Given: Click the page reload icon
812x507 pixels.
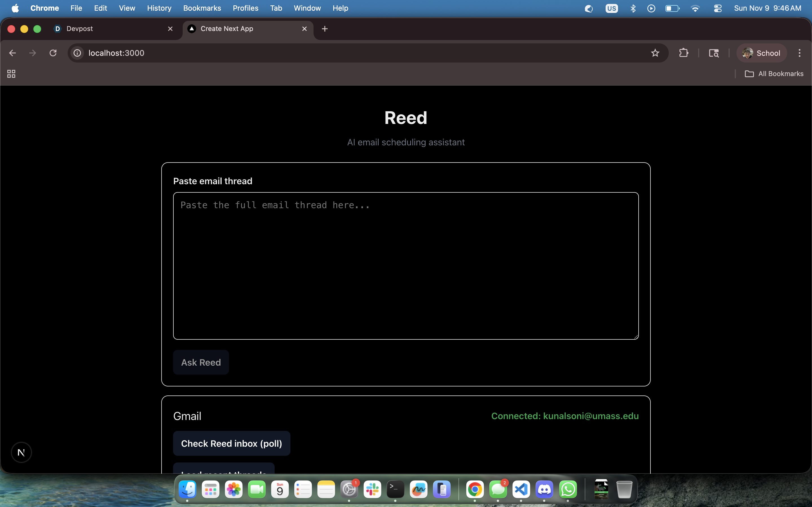Looking at the screenshot, I should coord(53,53).
